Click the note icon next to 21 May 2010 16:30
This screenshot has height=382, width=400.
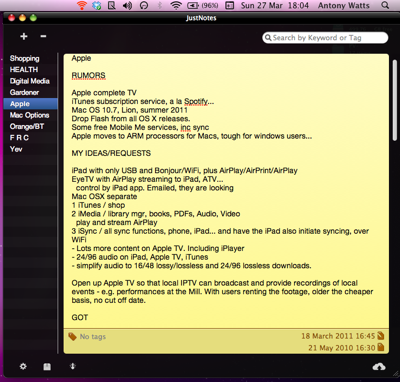click(x=380, y=347)
